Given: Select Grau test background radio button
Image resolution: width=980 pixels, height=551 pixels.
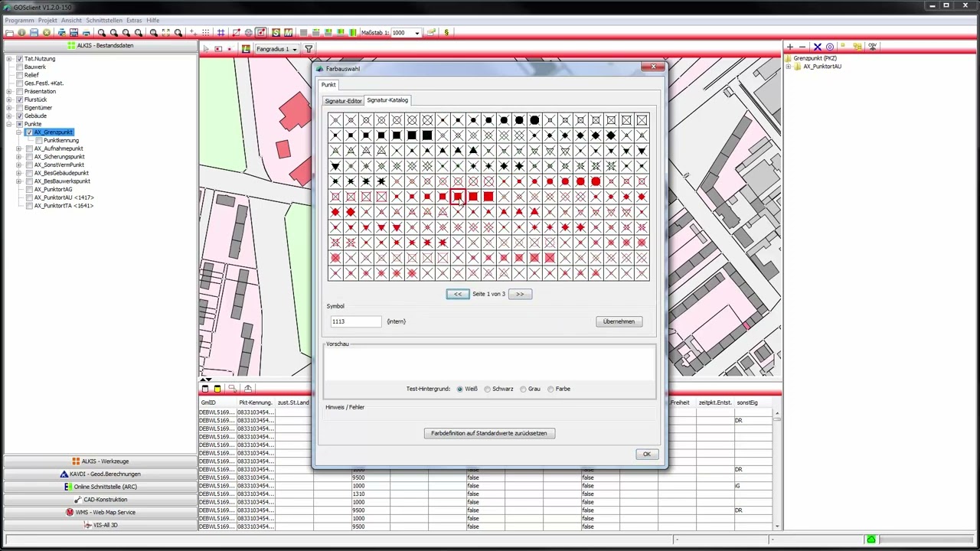Looking at the screenshot, I should click(523, 389).
